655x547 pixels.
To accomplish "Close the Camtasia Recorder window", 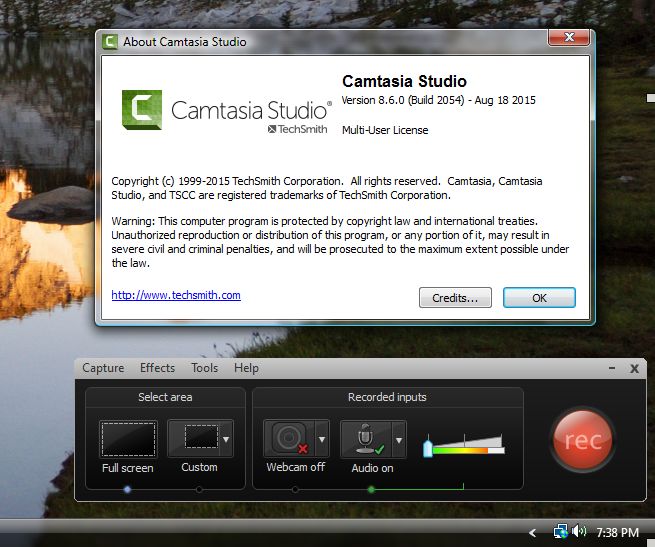I will coord(634,368).
